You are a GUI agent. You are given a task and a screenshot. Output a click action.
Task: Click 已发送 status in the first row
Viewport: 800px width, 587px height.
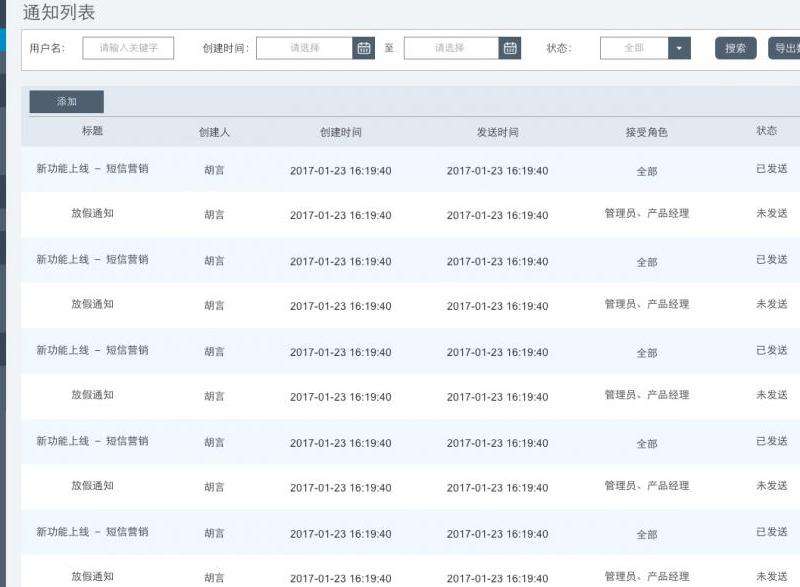tap(771, 169)
